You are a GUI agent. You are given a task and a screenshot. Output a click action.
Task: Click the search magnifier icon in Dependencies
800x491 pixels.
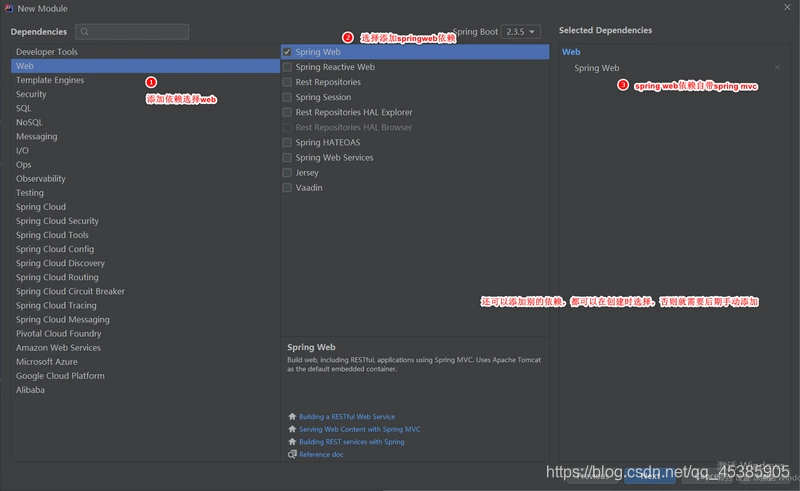85,32
